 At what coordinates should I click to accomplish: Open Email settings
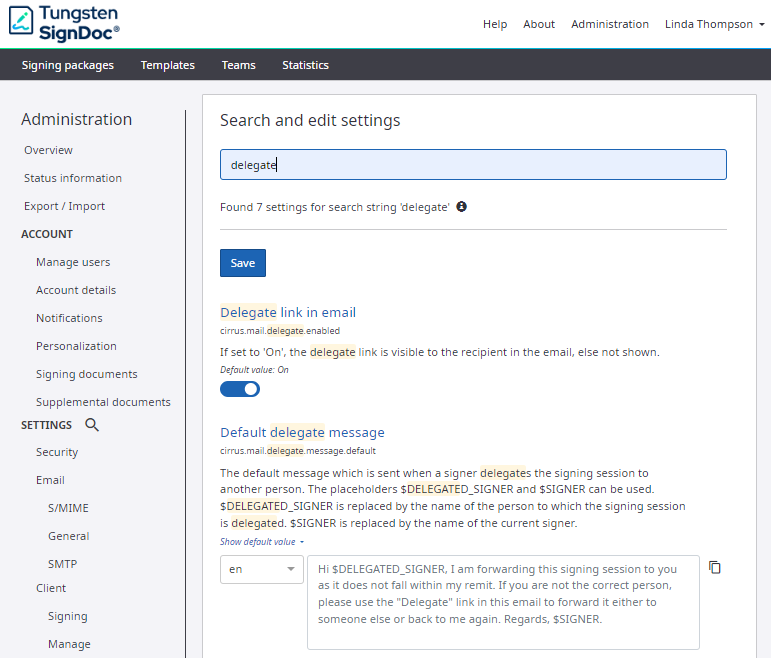click(50, 480)
